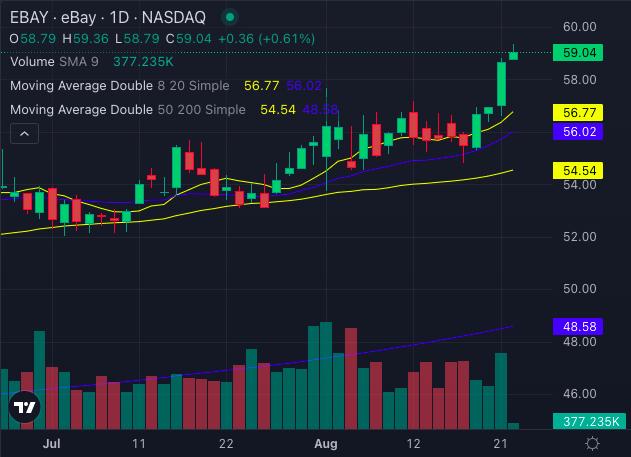Select Volume SMA 9 indicator legend

54,62
